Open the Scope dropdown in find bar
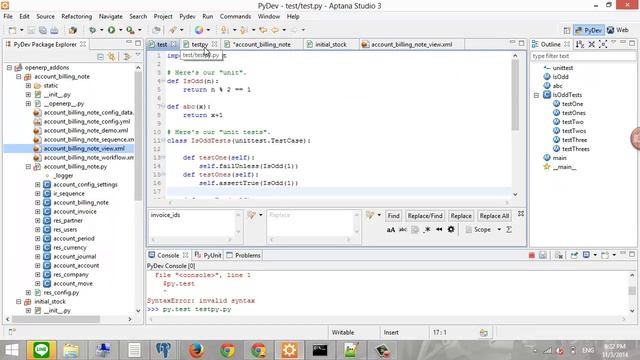Screen dimensions: 640x360 (x=499, y=229)
